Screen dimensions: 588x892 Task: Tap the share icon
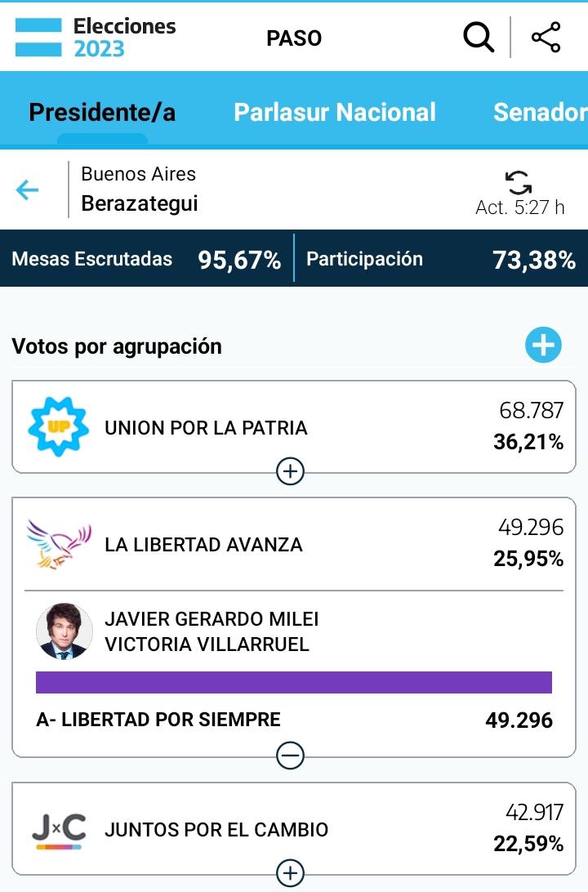click(546, 38)
